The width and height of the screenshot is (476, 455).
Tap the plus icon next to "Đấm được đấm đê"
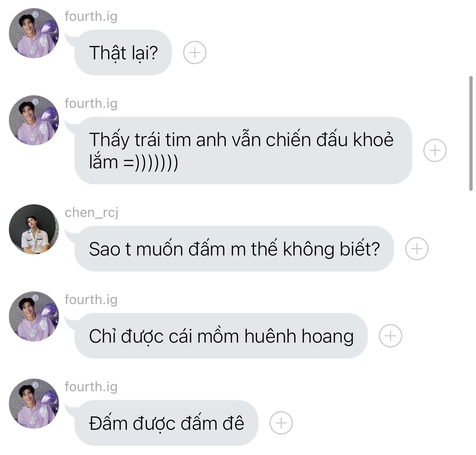(281, 423)
